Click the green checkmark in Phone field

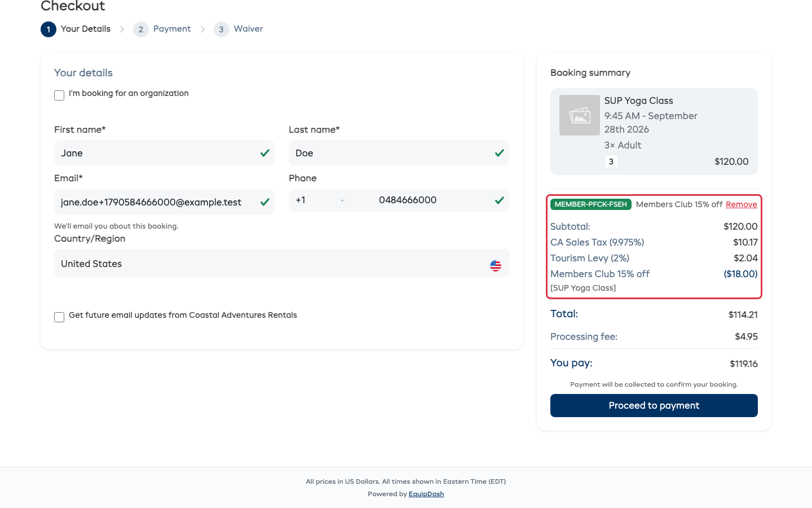click(500, 200)
